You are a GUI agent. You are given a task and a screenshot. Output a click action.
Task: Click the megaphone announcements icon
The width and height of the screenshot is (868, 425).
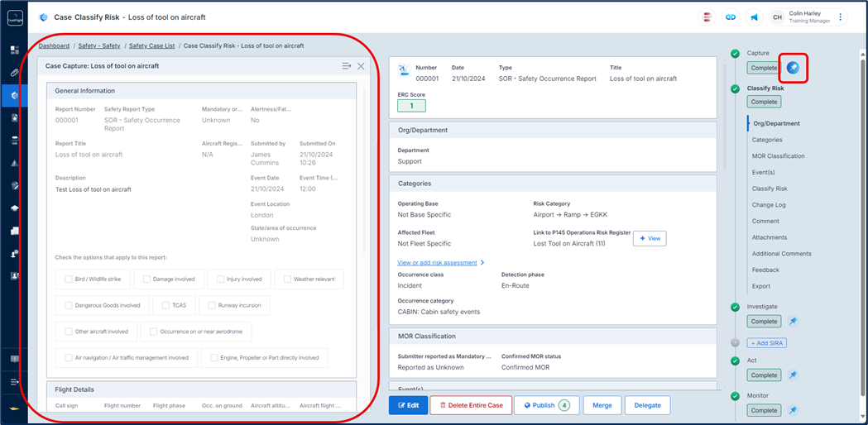(754, 17)
